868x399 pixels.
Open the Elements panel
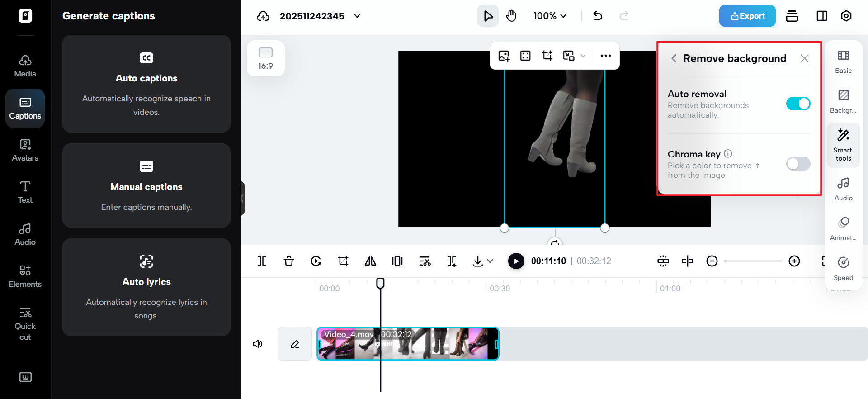coord(25,277)
